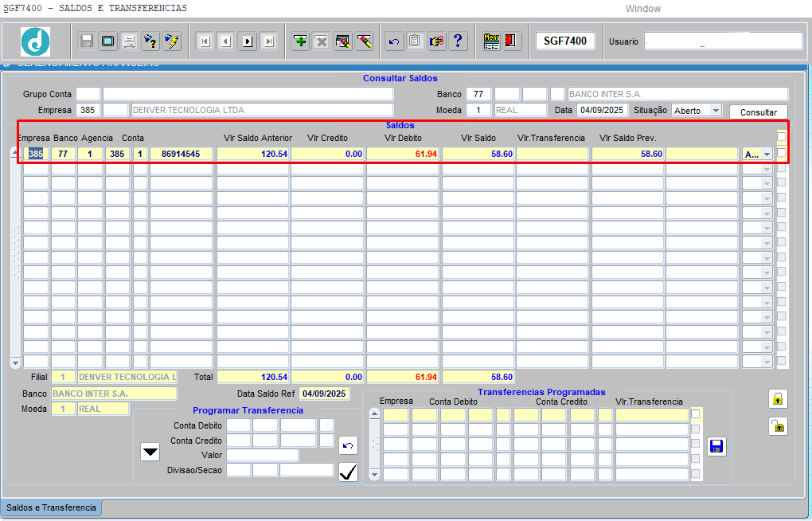This screenshot has height=521, width=812.
Task: Open the first row's 'A...' dropdown
Action: pyautogui.click(x=766, y=154)
